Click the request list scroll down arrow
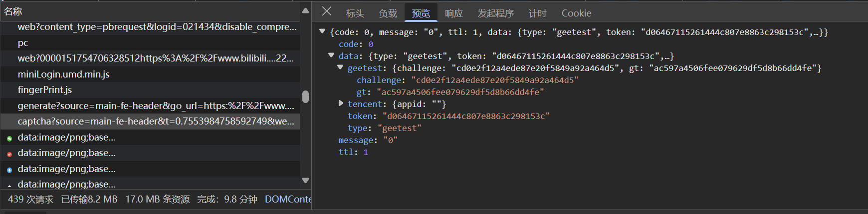The image size is (868, 214). tap(305, 180)
